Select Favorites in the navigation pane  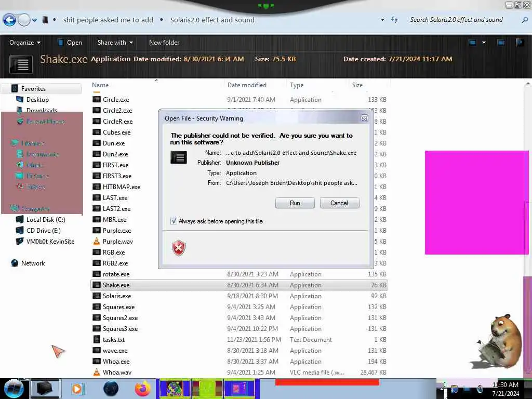(33, 88)
